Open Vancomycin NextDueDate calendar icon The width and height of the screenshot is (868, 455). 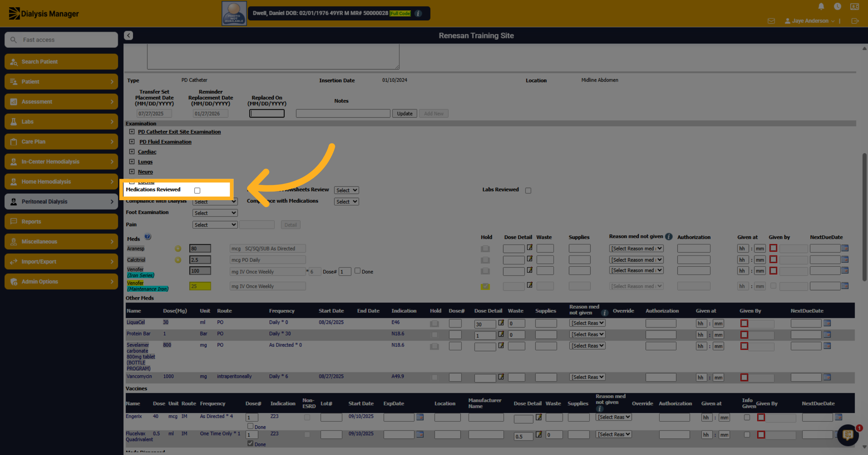pos(827,377)
